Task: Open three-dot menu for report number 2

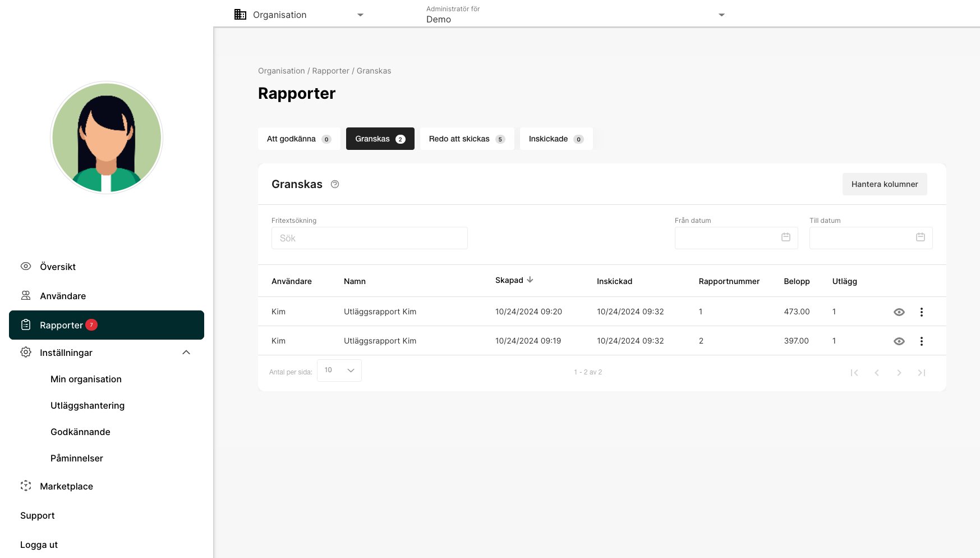Action: click(x=921, y=341)
